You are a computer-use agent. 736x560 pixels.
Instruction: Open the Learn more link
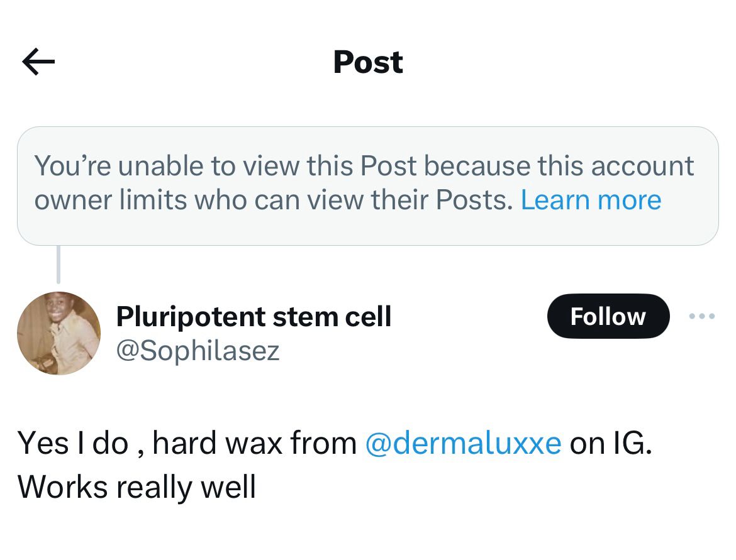click(x=591, y=200)
